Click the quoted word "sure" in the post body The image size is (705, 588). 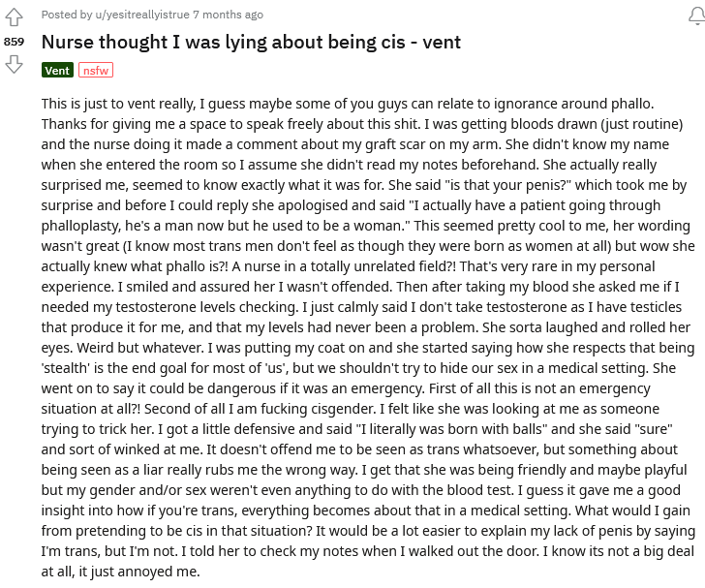tap(654, 429)
